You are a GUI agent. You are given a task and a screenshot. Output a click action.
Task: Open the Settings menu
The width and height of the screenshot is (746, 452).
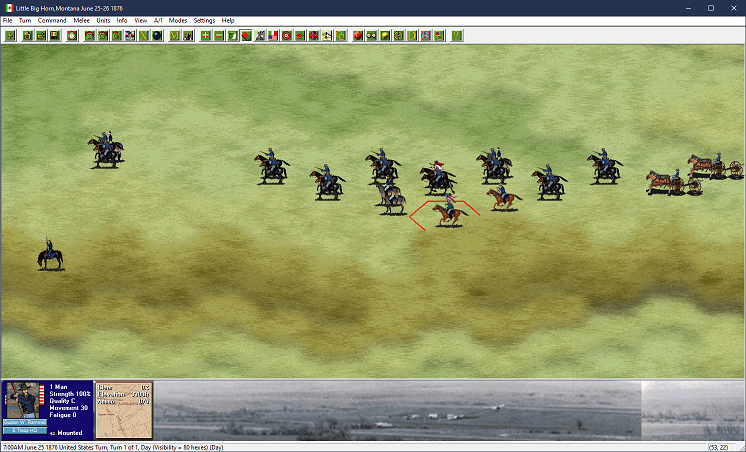pyautogui.click(x=204, y=20)
